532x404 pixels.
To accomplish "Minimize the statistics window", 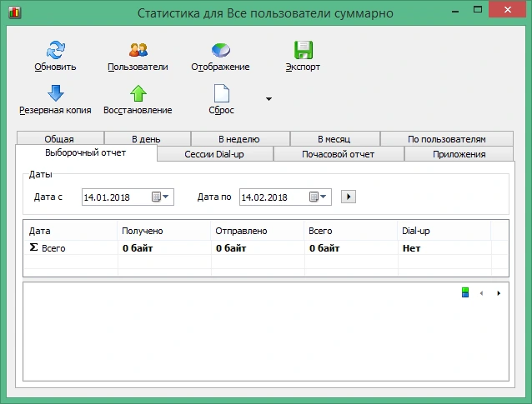I will click(455, 10).
